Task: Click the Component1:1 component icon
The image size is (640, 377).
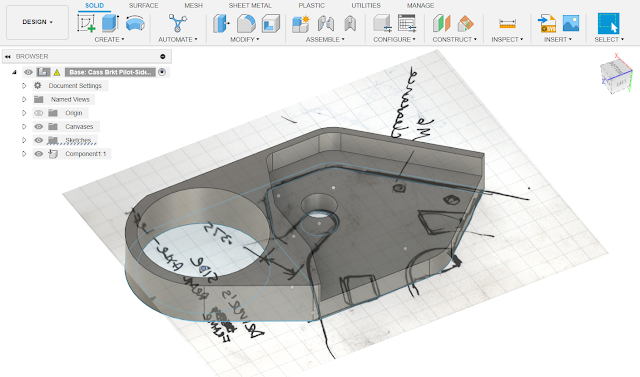Action: 53,154
